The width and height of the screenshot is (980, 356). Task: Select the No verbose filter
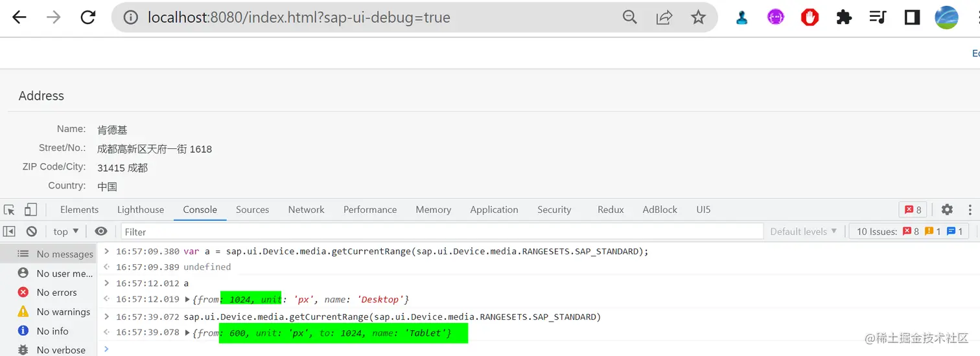tap(49, 350)
